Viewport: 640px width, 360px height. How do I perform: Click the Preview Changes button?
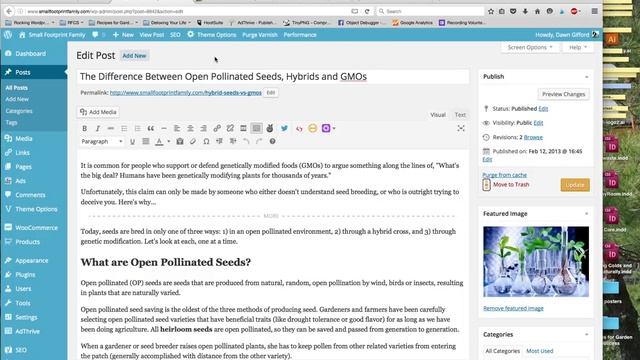click(563, 94)
